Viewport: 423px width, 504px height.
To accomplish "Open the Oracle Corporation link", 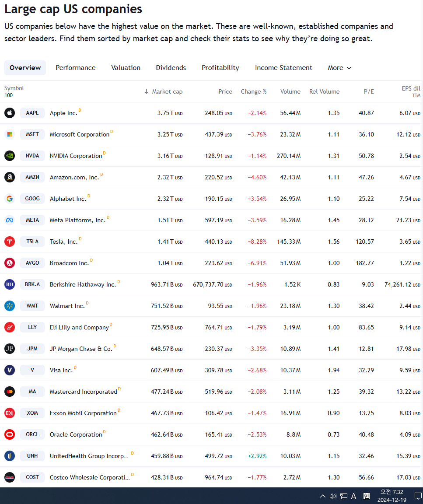I will pyautogui.click(x=76, y=434).
